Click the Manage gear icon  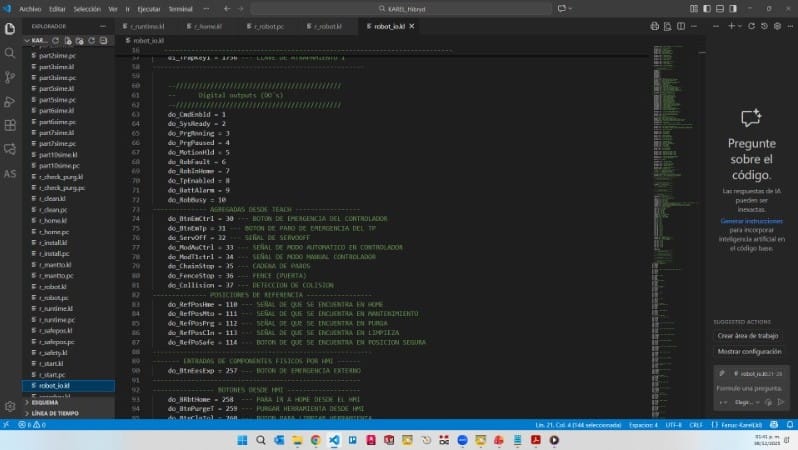pyautogui.click(x=10, y=406)
